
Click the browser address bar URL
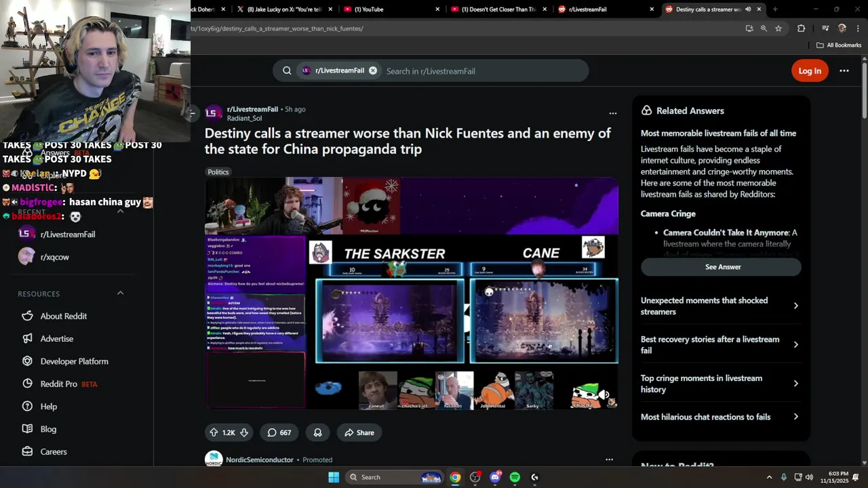[277, 28]
